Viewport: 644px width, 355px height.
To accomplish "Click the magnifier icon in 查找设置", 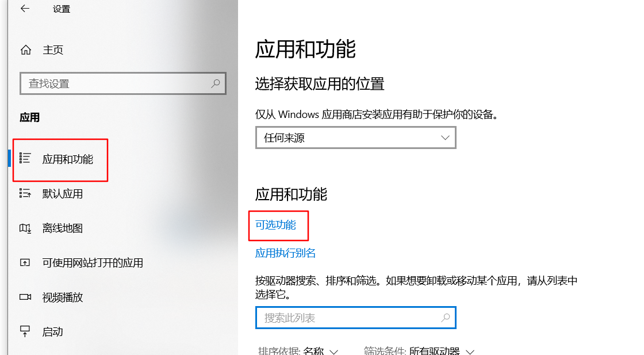I will click(x=215, y=83).
